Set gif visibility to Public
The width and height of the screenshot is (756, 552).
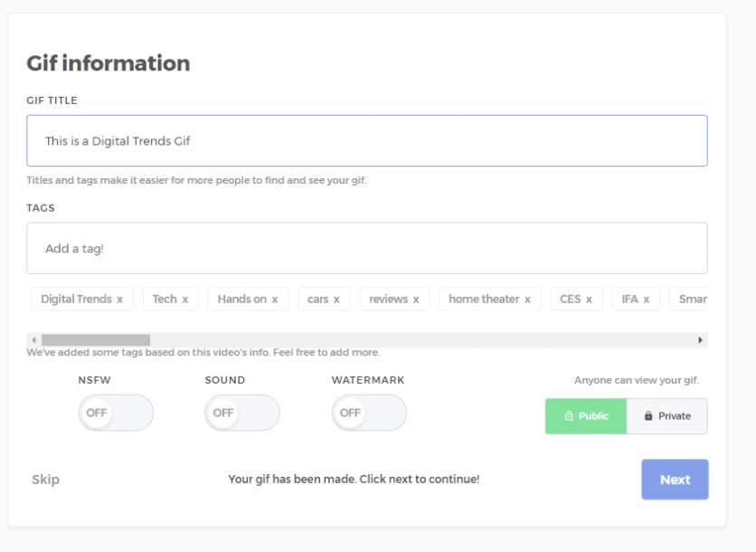tap(586, 416)
